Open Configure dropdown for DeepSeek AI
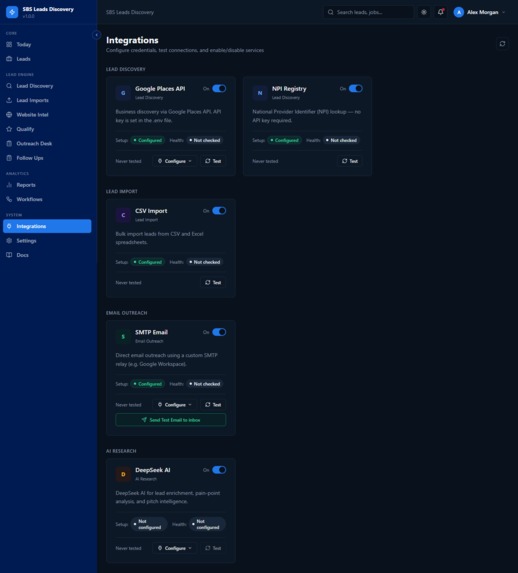 click(x=175, y=548)
